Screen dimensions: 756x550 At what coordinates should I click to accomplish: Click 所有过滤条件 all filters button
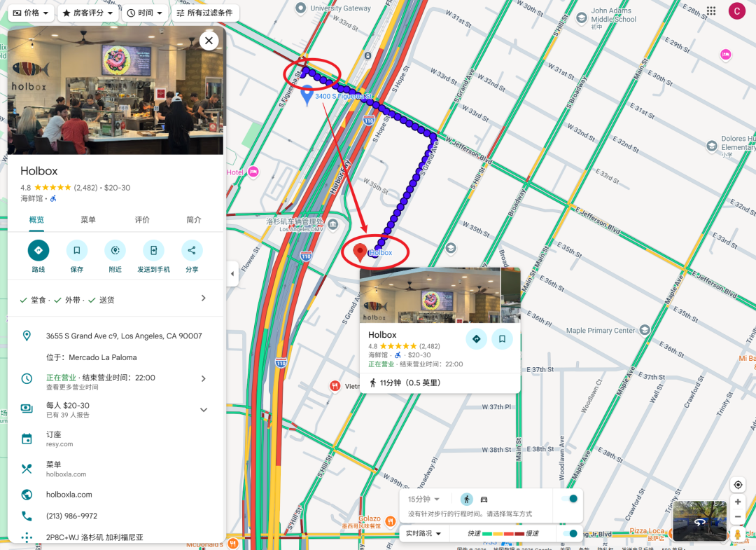tap(205, 13)
